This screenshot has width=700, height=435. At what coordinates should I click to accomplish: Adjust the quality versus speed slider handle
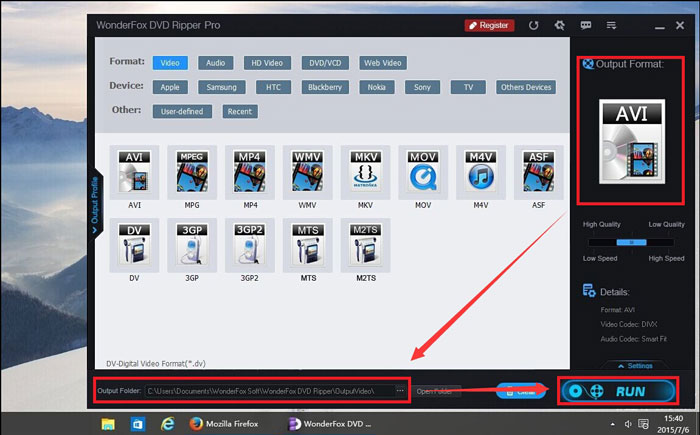(x=631, y=243)
